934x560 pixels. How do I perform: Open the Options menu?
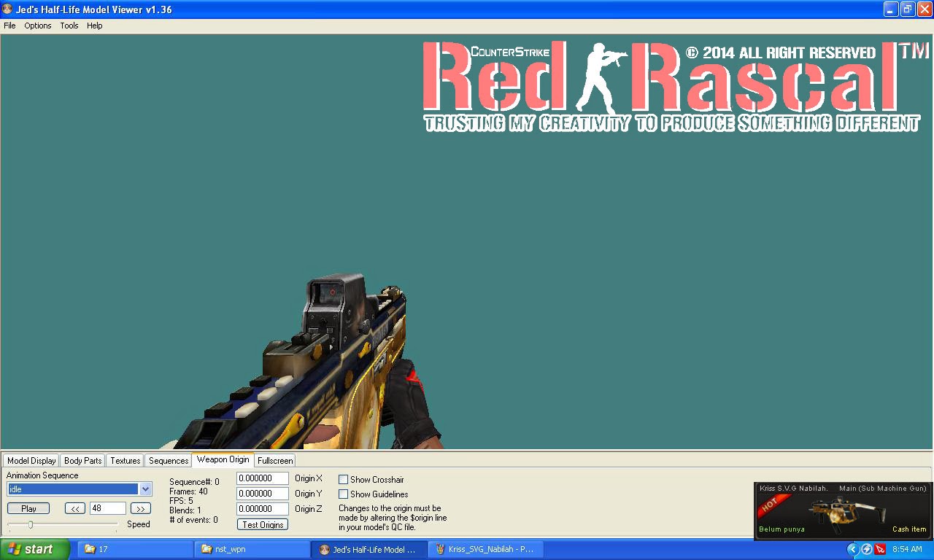[x=38, y=26]
